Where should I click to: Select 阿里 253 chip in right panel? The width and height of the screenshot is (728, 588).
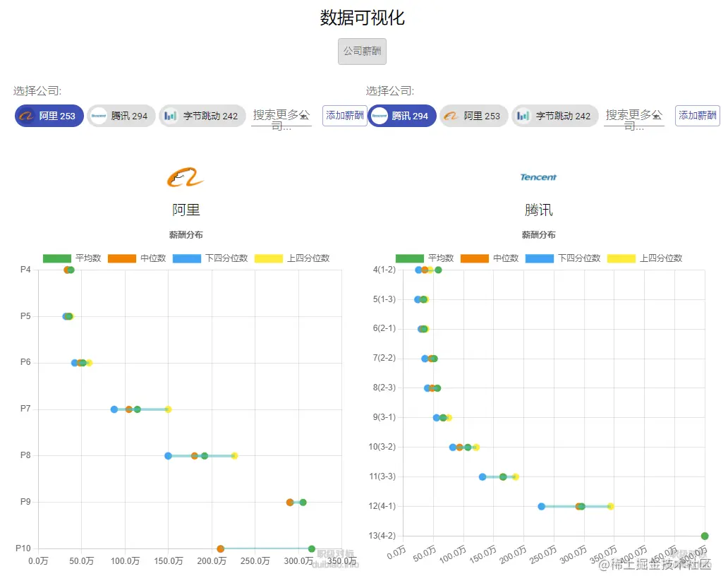(474, 116)
